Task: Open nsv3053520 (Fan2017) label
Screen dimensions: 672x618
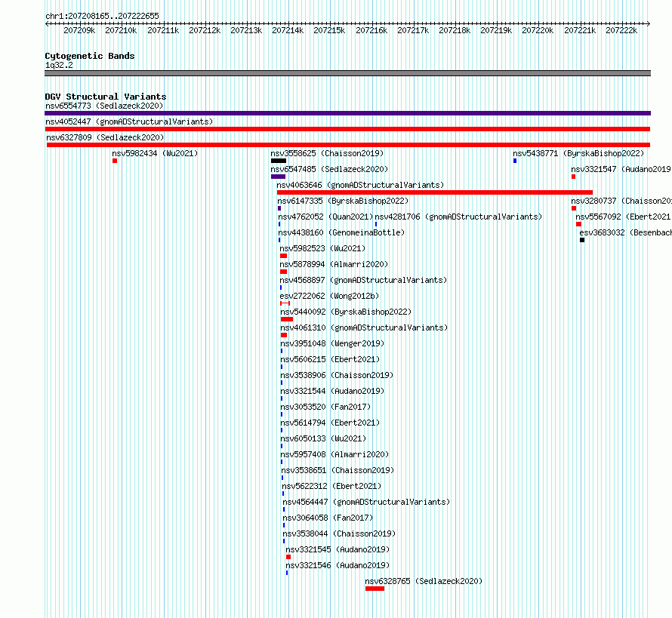Action: (325, 407)
